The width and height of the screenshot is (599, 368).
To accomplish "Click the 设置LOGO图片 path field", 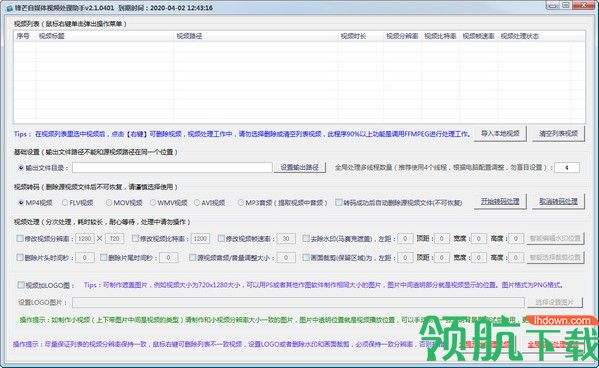I will (x=298, y=302).
